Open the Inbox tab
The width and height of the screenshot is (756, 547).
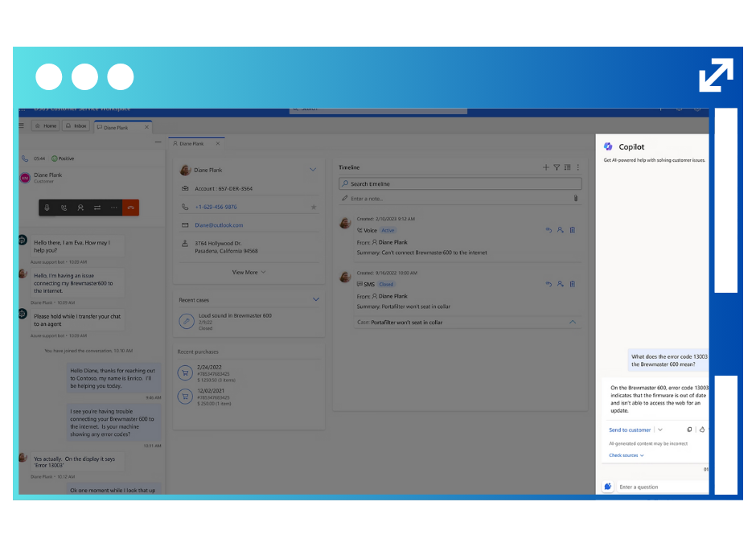tap(76, 126)
